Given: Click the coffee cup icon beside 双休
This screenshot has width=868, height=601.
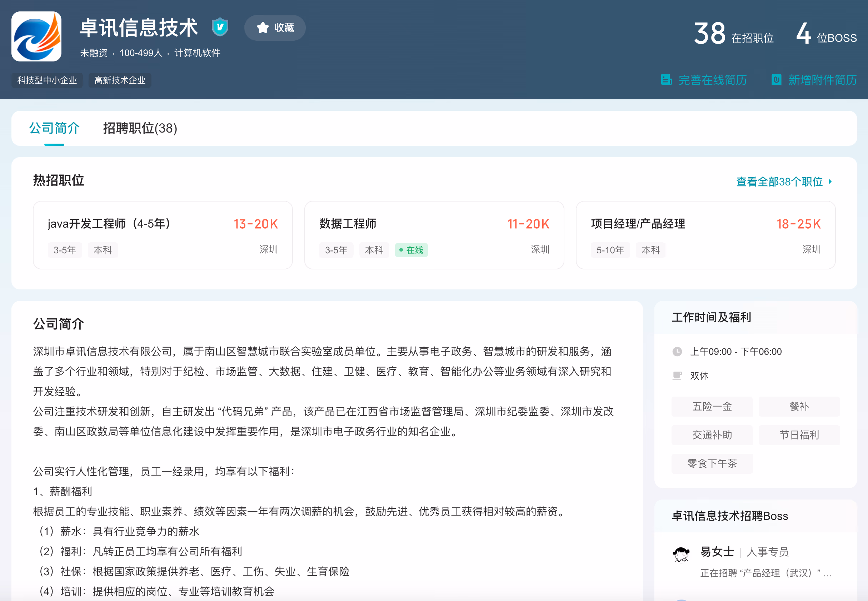Looking at the screenshot, I should [677, 376].
